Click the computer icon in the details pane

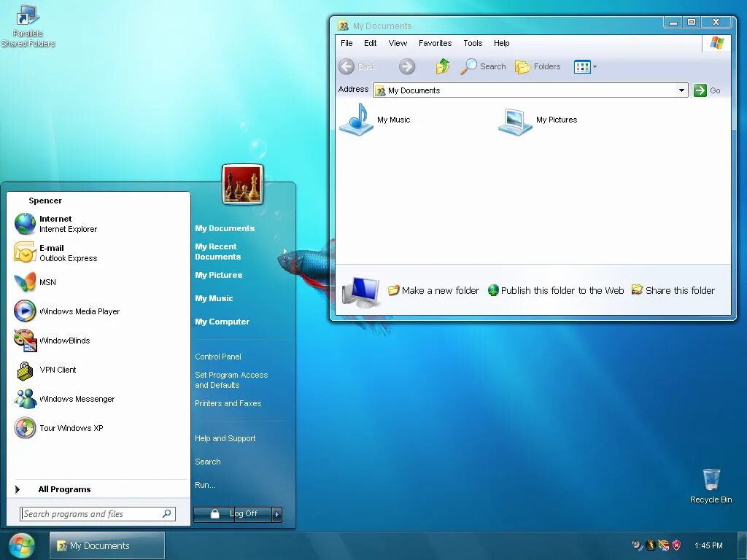coord(360,292)
